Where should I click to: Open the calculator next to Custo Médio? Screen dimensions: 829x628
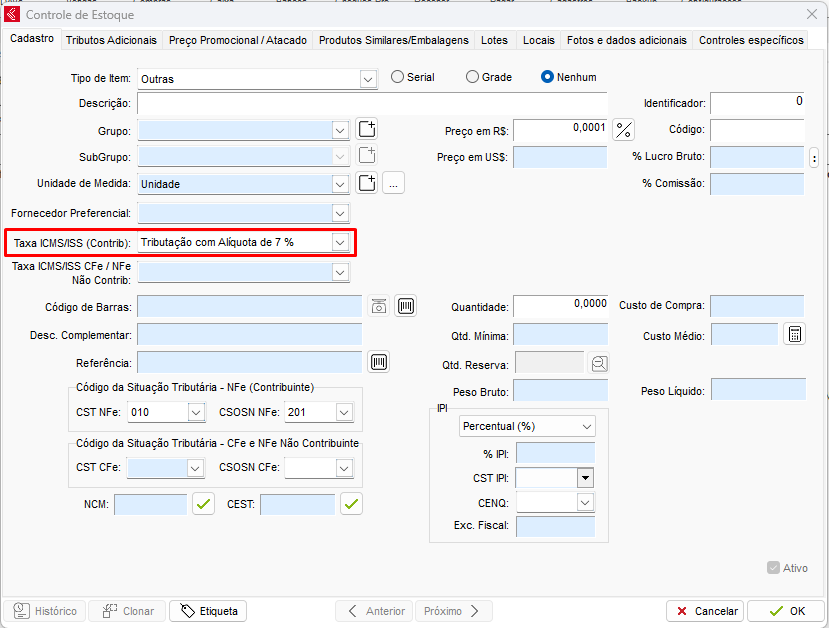coord(794,335)
